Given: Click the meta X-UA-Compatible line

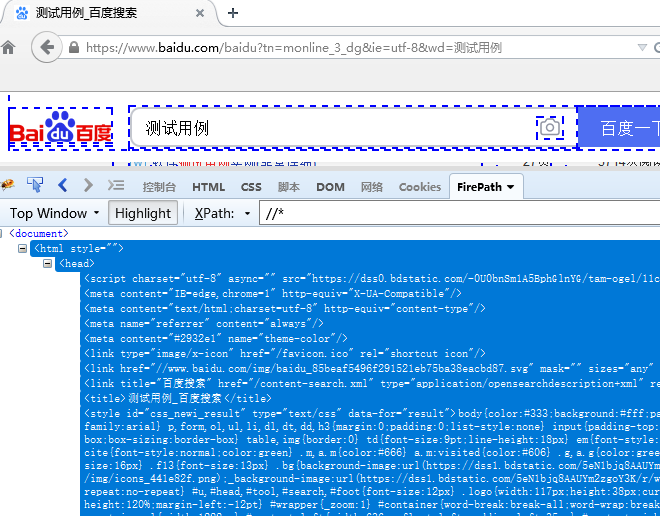Looking at the screenshot, I should click(x=273, y=293).
